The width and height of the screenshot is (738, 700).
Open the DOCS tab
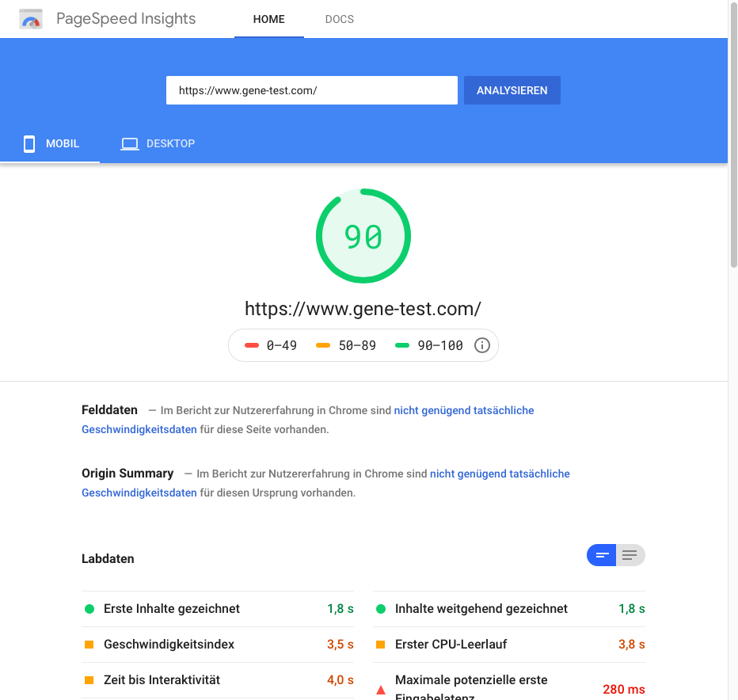tap(340, 19)
